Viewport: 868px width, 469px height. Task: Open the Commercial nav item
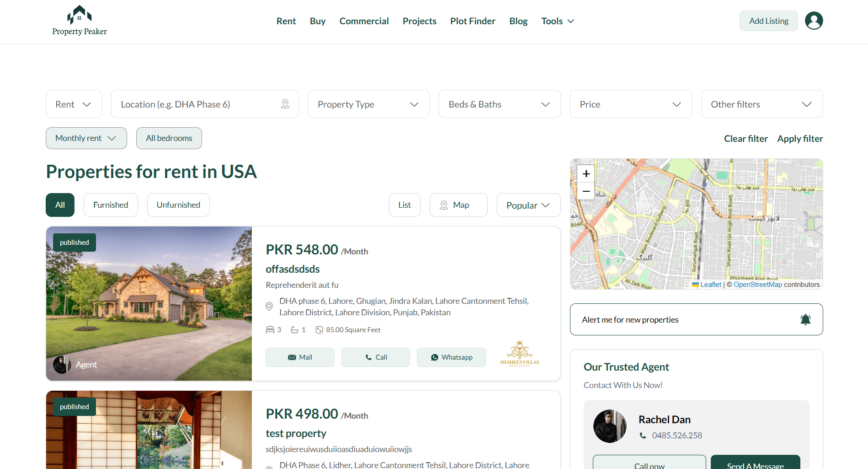tap(364, 21)
